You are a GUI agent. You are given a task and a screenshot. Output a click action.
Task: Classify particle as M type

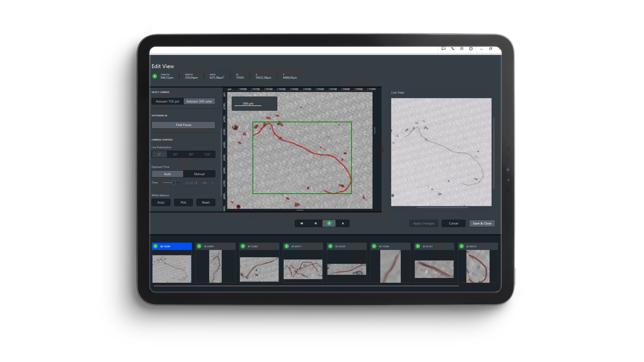(302, 223)
